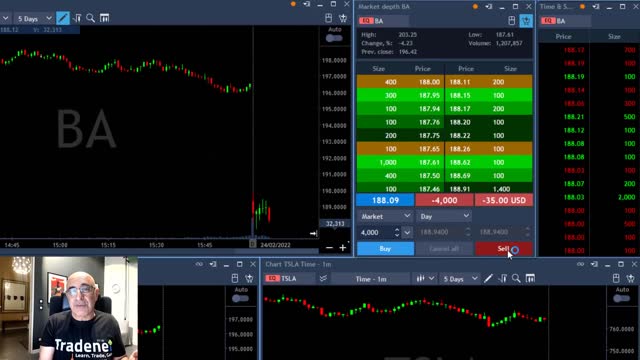640x360 pixels.
Task: Toggle Auto scale switch on BA chart
Action: point(334,38)
